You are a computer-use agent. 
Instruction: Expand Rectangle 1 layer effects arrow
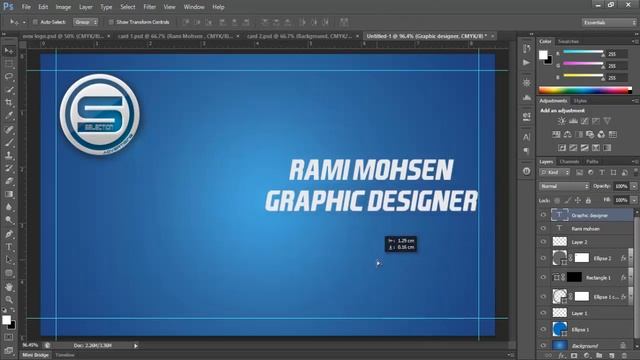click(x=631, y=276)
